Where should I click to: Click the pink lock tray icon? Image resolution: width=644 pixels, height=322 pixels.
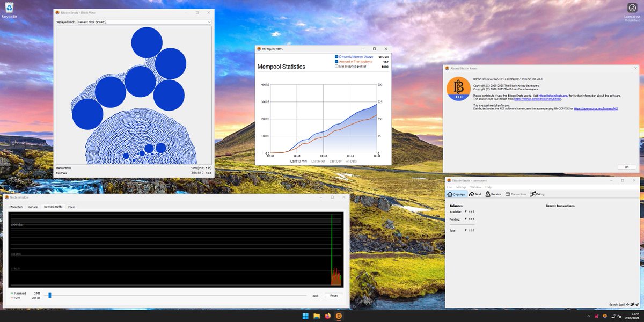tap(597, 316)
